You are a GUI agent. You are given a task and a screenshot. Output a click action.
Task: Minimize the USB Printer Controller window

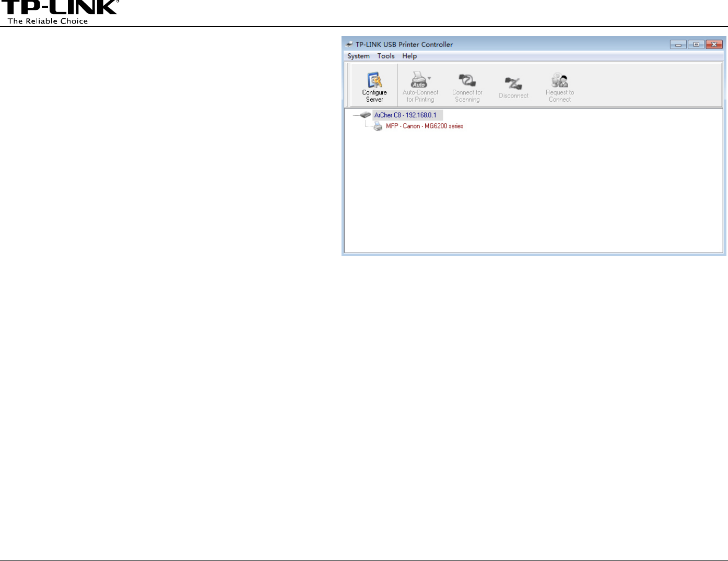click(678, 44)
